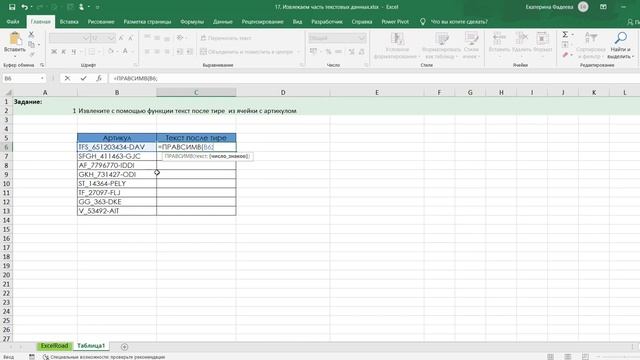Open Insert Function dialog with fx icon
The image size is (640, 360).
tap(99, 78)
